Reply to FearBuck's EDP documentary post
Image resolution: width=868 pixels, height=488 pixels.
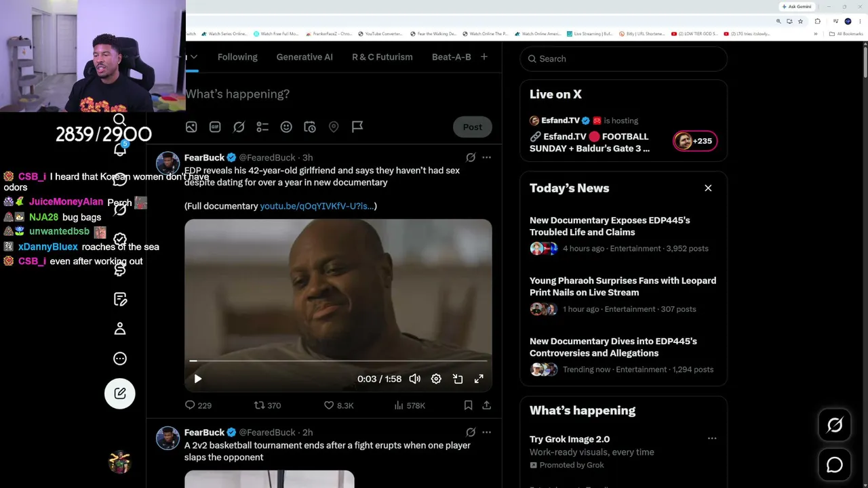pos(197,405)
